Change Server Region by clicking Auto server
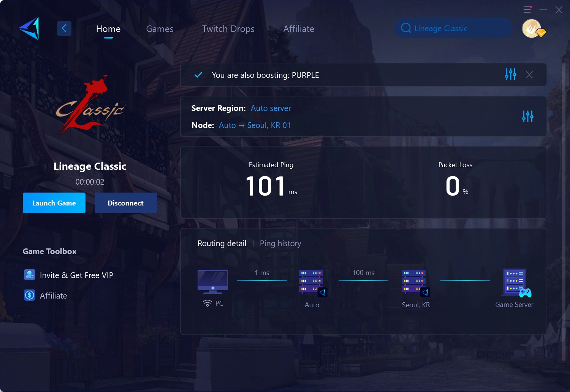Screen dimensions: 570x392 pyautogui.click(x=271, y=108)
